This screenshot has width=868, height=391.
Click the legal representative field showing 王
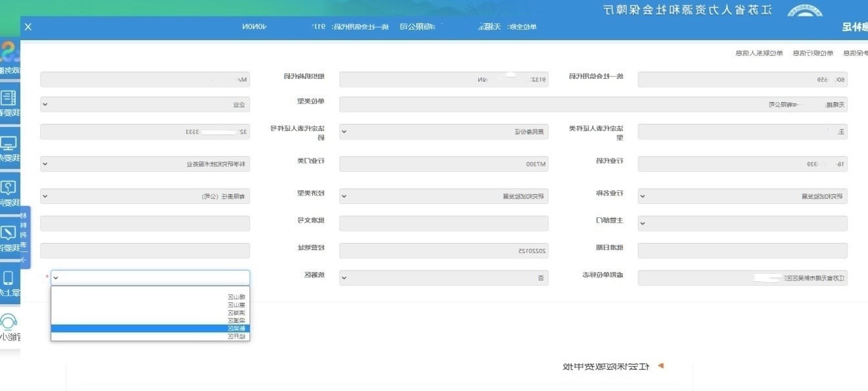[x=742, y=132]
